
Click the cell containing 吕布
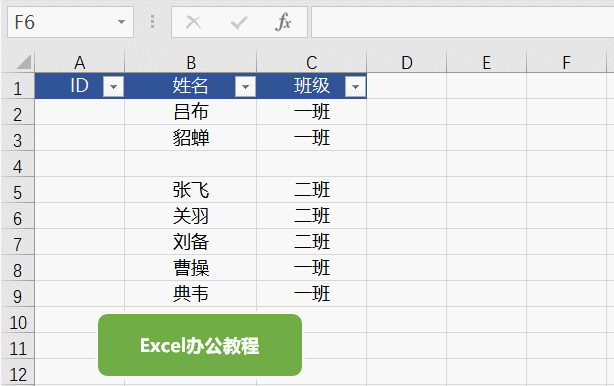point(191,112)
